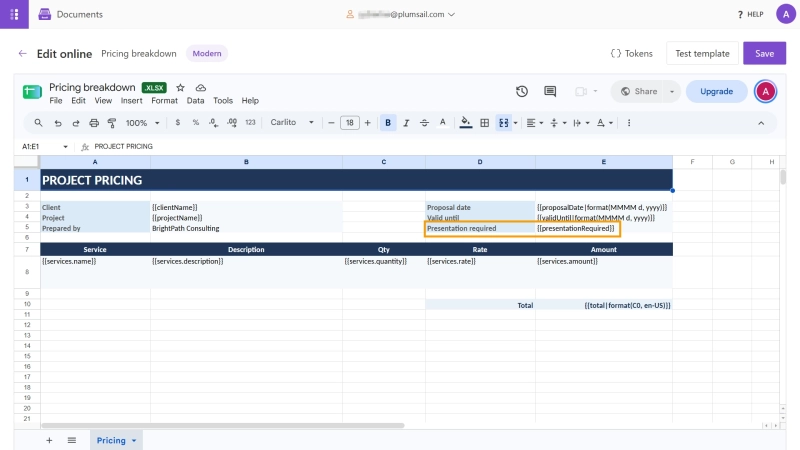Expand merge cells options arrow
The image size is (800, 450).
[x=515, y=123]
